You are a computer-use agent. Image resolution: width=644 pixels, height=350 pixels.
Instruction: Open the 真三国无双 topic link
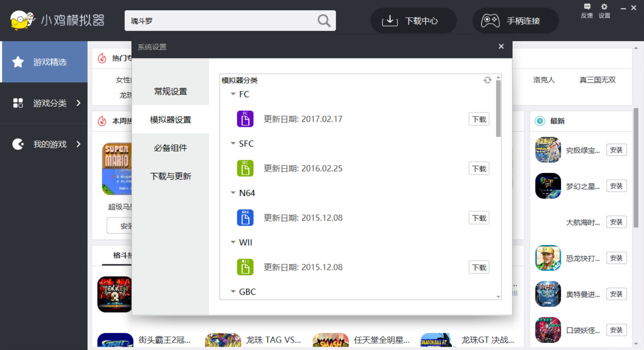tap(597, 80)
